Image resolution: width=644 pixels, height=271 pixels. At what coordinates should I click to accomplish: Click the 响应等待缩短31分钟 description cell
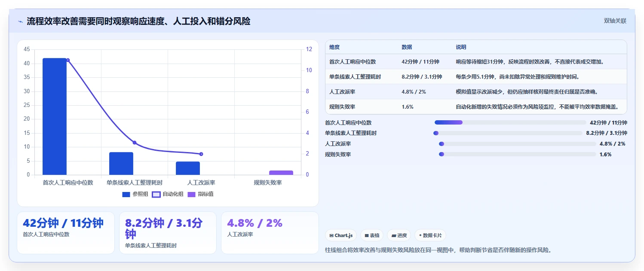tap(530, 62)
